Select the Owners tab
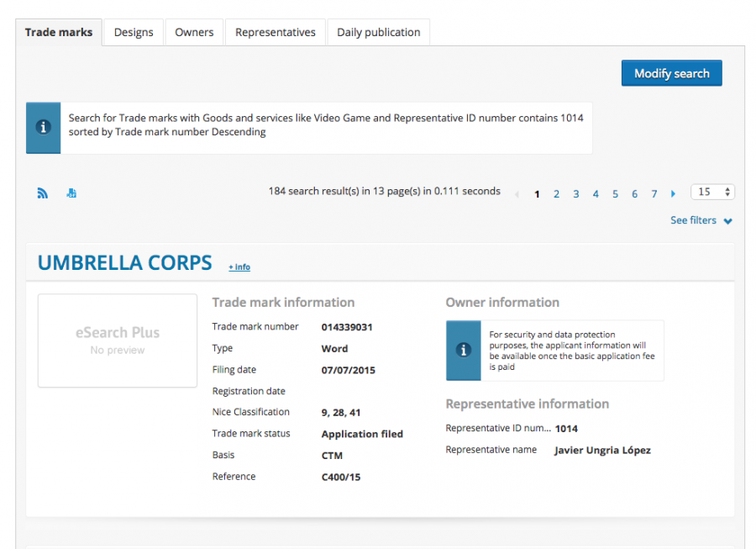756x549 pixels. (194, 32)
